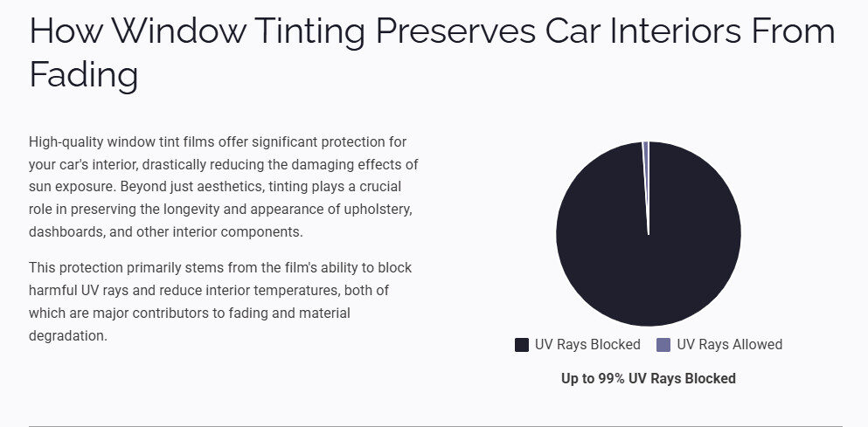Click the dark UV Rays Blocked legend swatch
Screen dimensions: 868x427
pos(522,345)
